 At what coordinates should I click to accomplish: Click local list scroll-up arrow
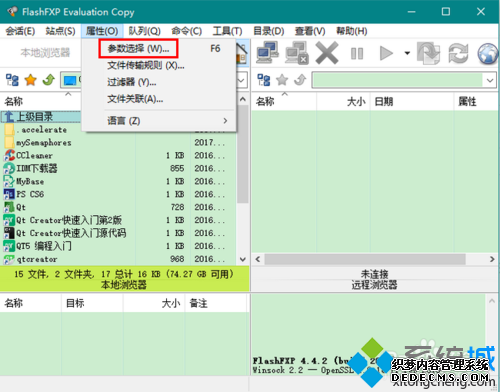tap(243, 99)
